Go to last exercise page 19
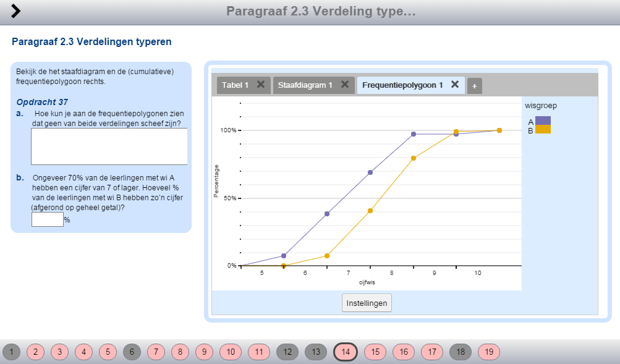The image size is (620, 364). click(488, 352)
